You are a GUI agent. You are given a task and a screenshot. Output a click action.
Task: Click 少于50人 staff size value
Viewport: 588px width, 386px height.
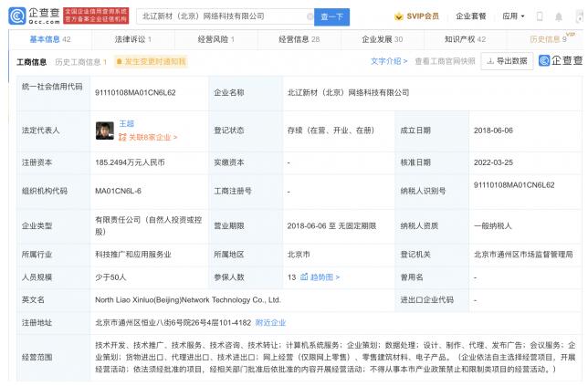(x=110, y=277)
